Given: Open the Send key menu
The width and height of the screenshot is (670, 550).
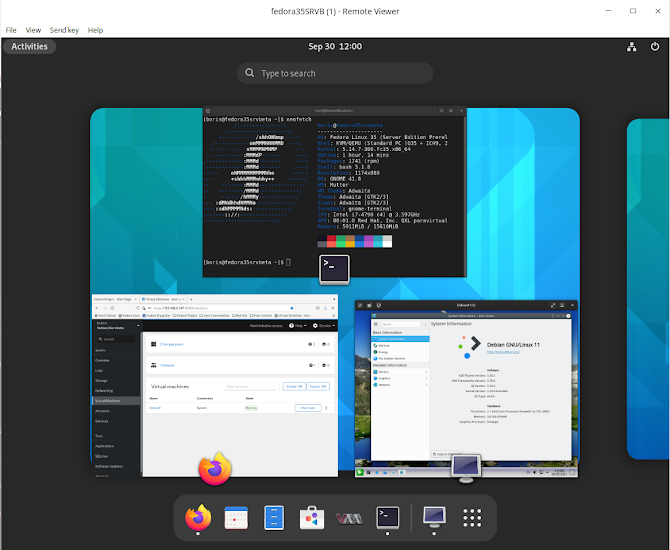Looking at the screenshot, I should tap(64, 30).
